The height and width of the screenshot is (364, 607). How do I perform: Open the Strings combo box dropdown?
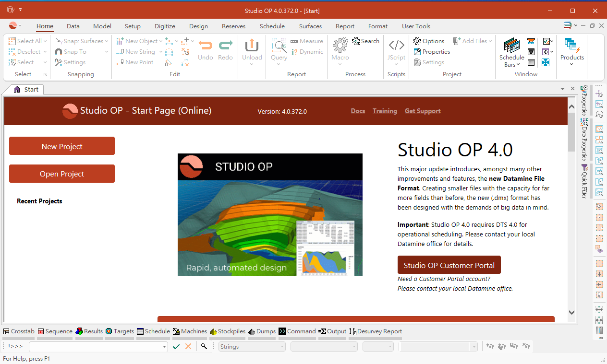281,347
